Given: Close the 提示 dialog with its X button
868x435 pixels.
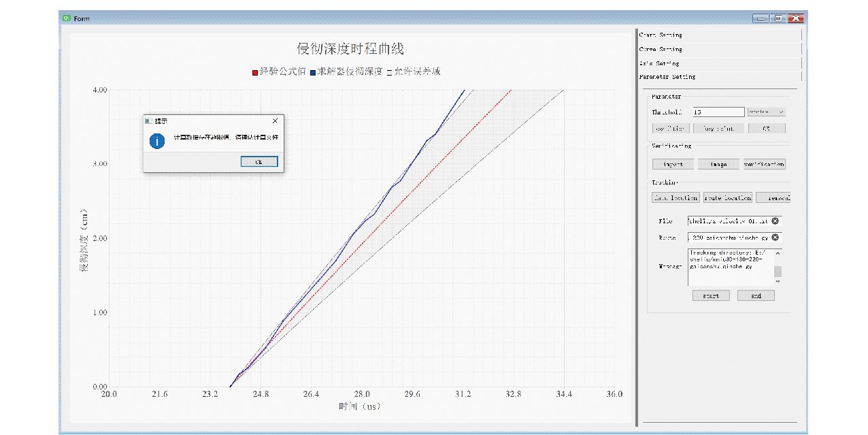Looking at the screenshot, I should coord(275,120).
